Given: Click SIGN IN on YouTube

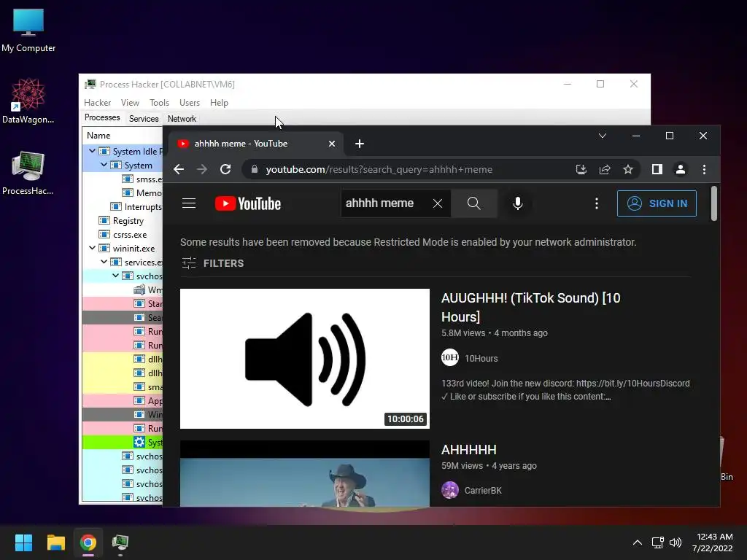Looking at the screenshot, I should (657, 203).
